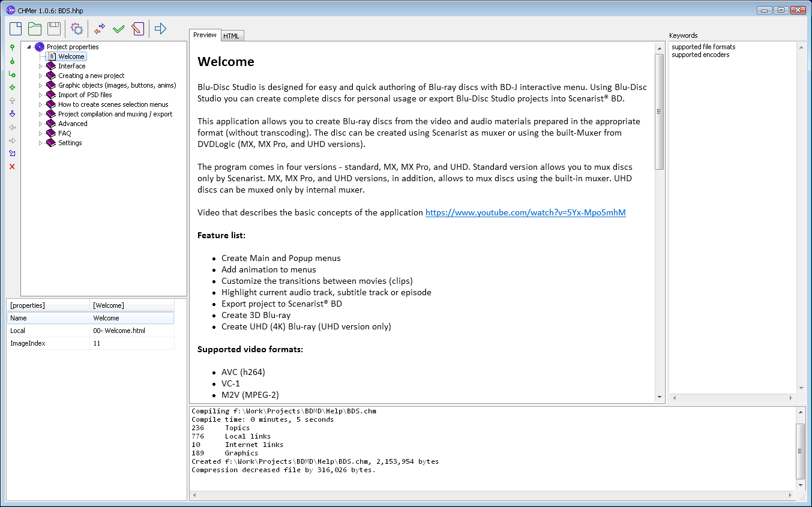Click the 'Compile time' log line
The height and width of the screenshot is (507, 812).
(x=262, y=419)
